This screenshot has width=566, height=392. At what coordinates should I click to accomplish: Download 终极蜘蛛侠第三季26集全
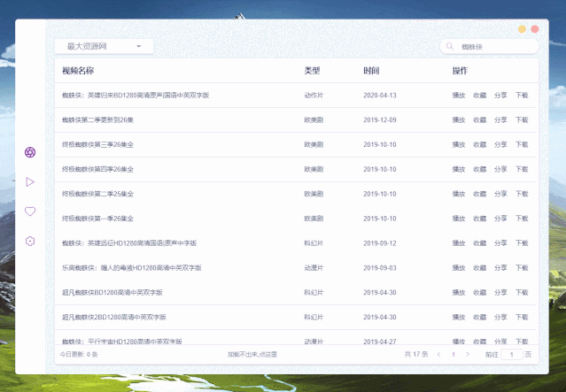click(x=522, y=144)
